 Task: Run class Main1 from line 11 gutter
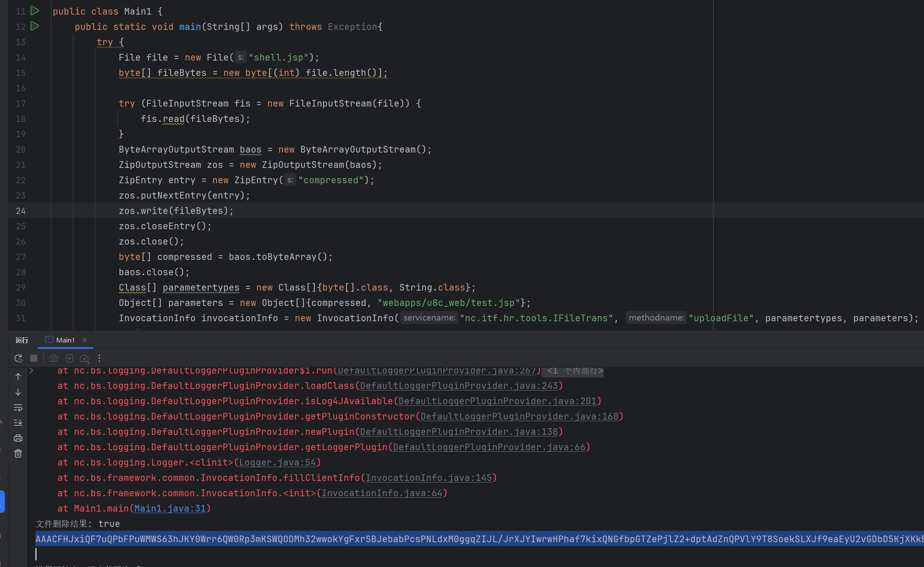[35, 11]
